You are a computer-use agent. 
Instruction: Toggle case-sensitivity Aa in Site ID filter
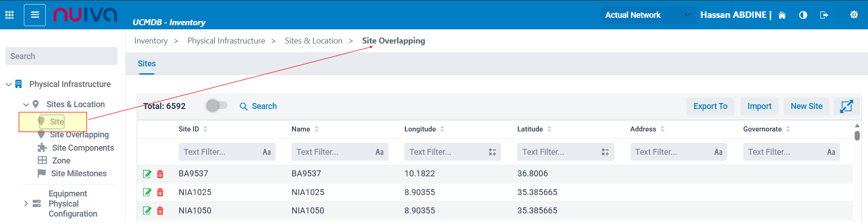coord(266,152)
